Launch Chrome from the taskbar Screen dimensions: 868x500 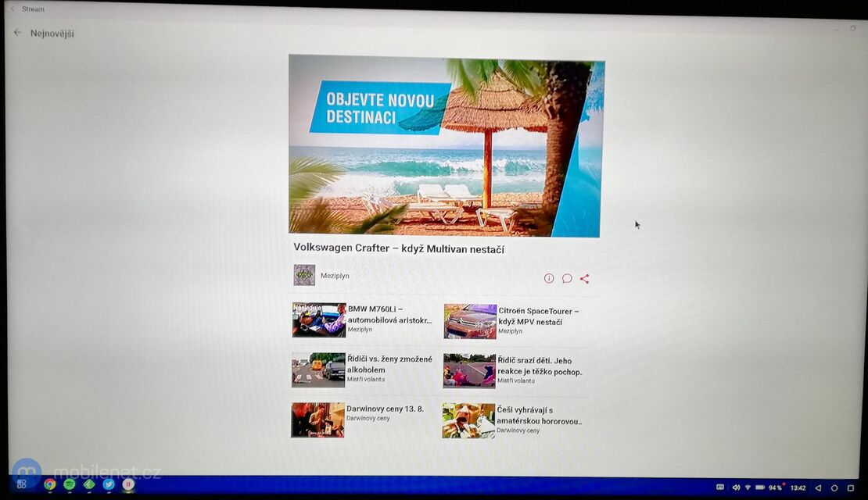click(x=49, y=484)
